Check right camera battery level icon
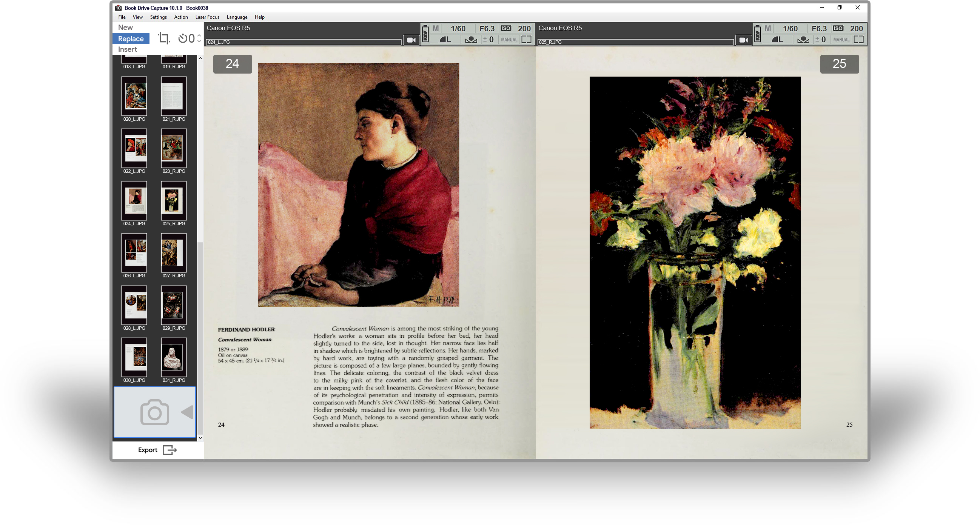This screenshot has height=529, width=980. 757,34
